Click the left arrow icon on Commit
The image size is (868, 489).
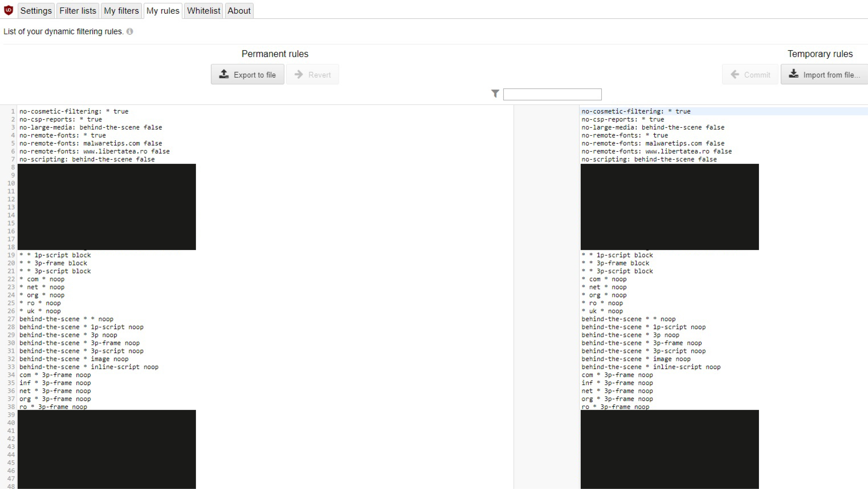pos(735,74)
